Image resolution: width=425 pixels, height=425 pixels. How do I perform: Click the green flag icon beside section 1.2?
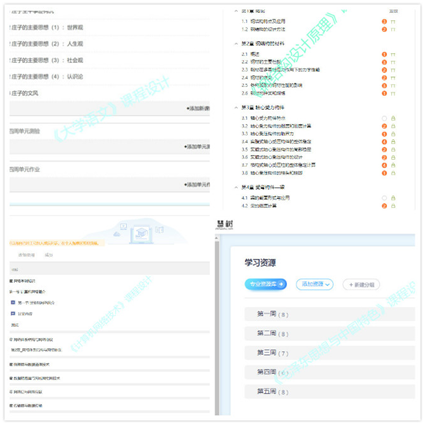[x=393, y=29]
